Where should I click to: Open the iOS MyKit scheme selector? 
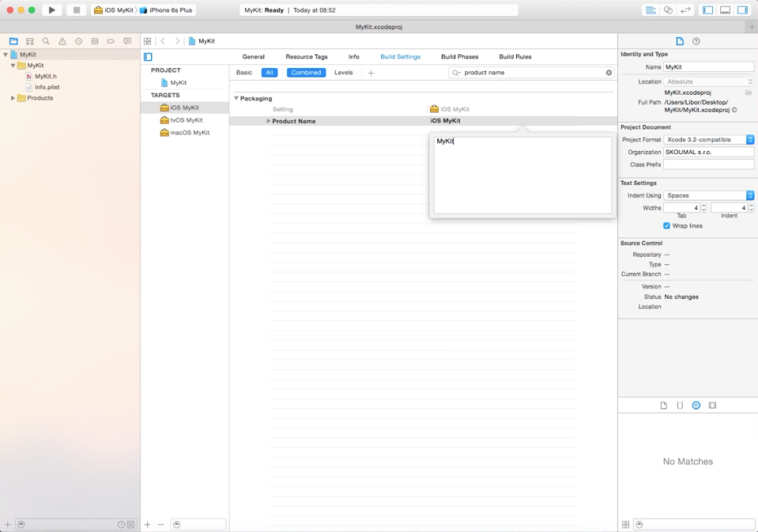(114, 10)
